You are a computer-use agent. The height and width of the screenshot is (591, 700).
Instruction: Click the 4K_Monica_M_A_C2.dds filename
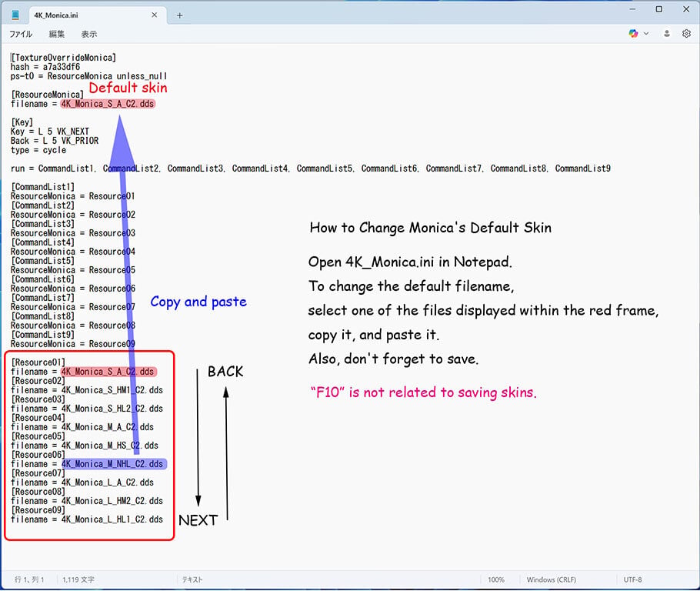click(x=108, y=427)
